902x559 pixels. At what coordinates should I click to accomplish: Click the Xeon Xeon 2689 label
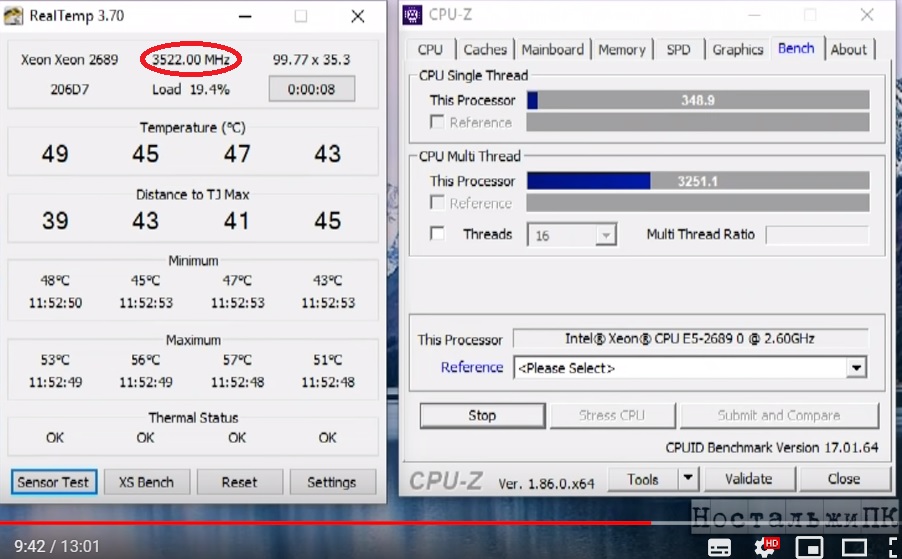click(x=70, y=59)
